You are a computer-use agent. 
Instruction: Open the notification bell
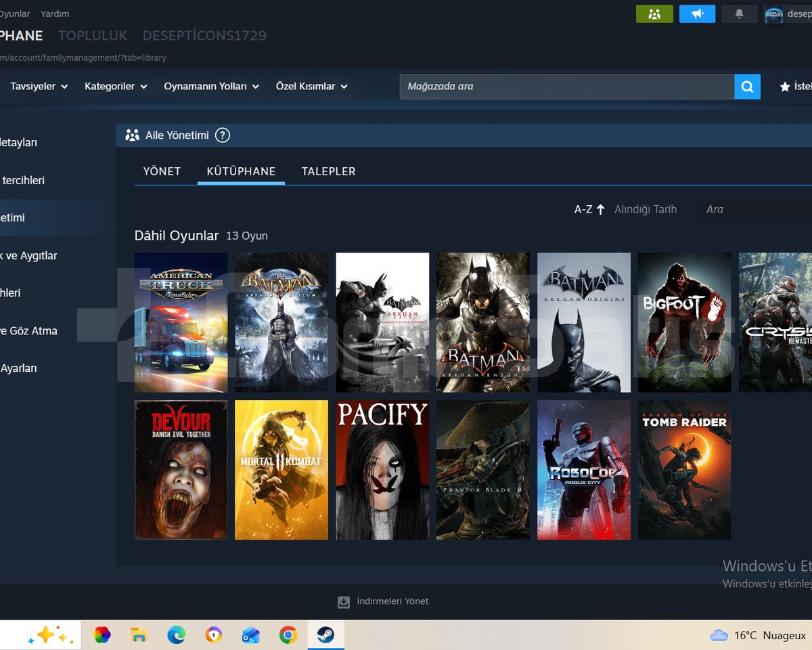pos(740,14)
